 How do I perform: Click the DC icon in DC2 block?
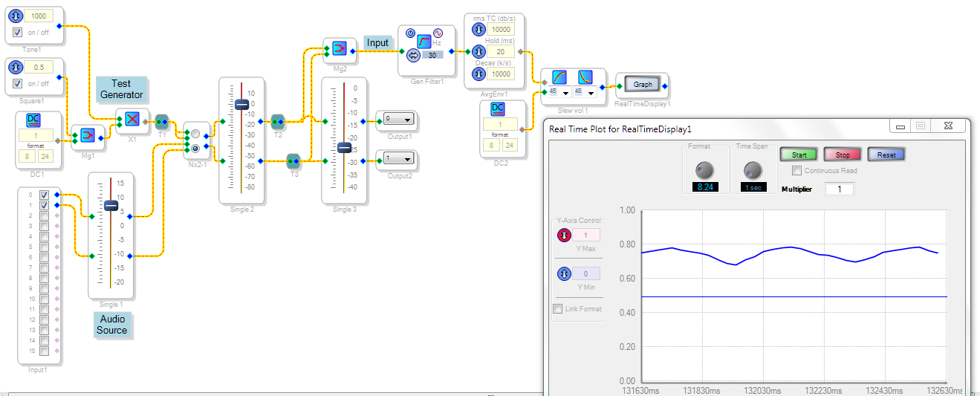click(498, 109)
